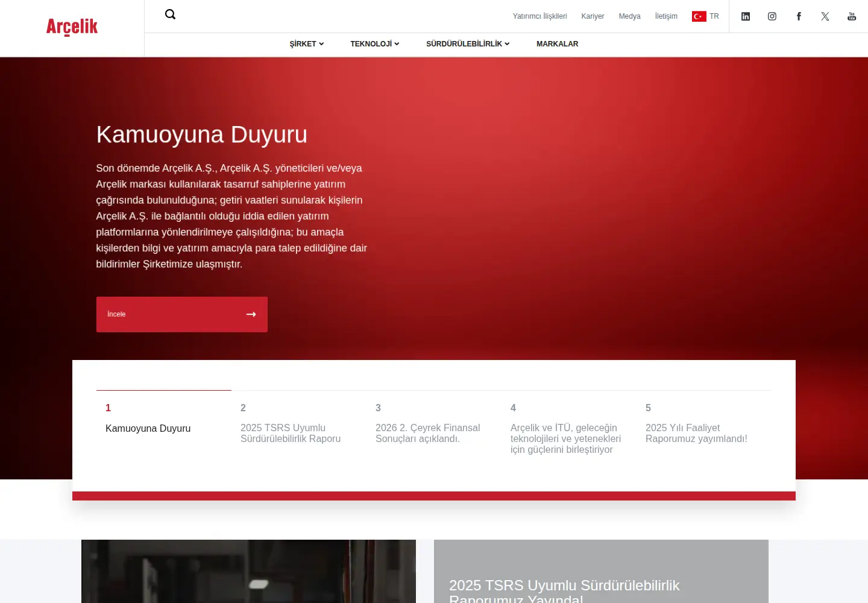Open the search magnifier icon
Screen dimensions: 868x603
tap(170, 14)
